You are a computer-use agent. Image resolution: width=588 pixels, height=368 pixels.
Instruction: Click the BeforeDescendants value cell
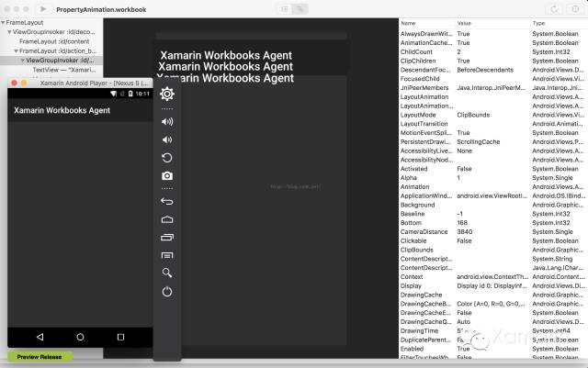485,70
